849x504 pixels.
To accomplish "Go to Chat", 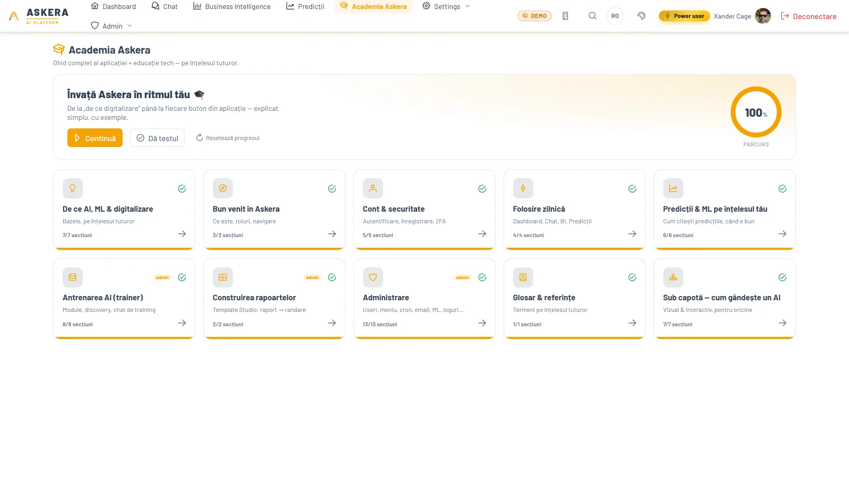I will tap(164, 6).
